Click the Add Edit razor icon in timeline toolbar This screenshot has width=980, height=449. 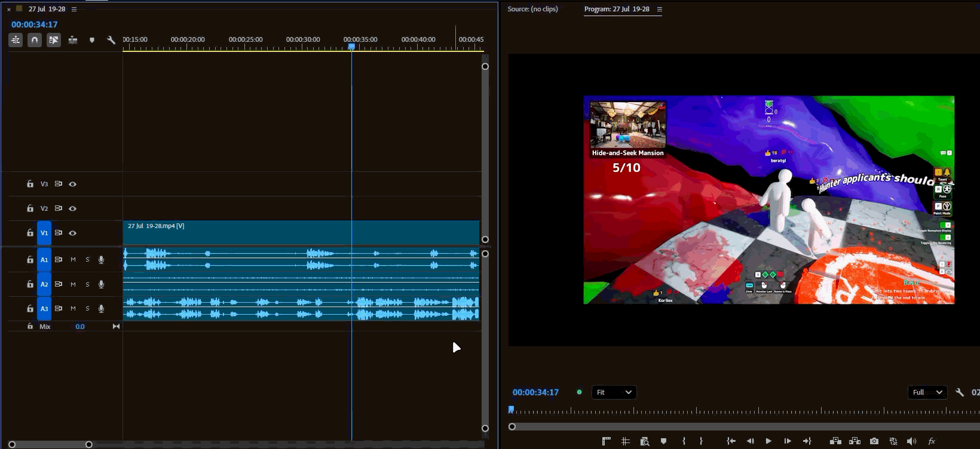pyautogui.click(x=73, y=40)
